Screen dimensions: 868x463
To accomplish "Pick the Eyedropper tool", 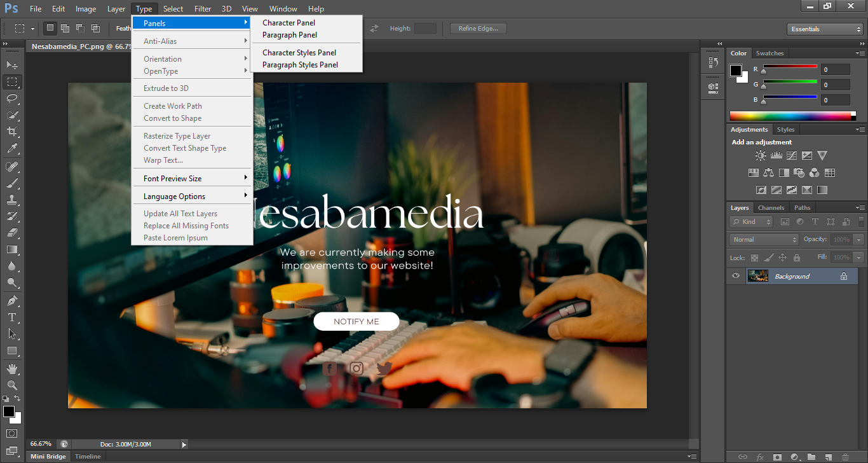I will click(12, 149).
